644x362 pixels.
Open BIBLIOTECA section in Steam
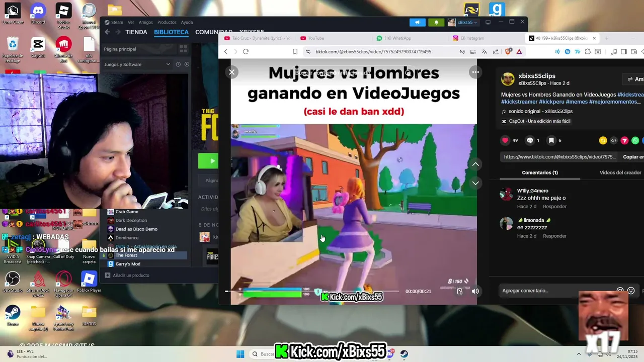[171, 32]
